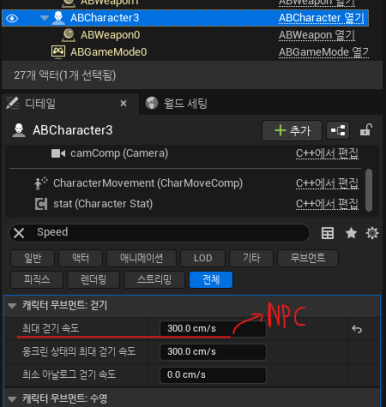This screenshot has width=386, height=407.
Task: Select the 전체 filter button
Action: (x=211, y=280)
